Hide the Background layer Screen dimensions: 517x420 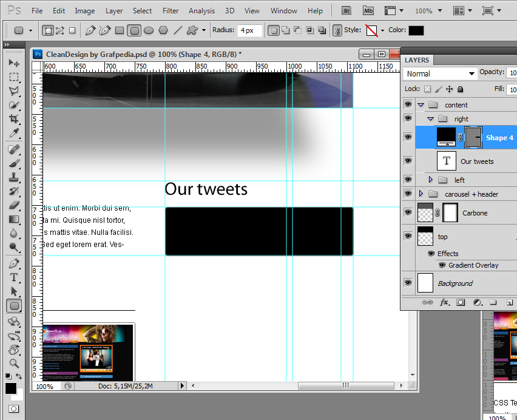tap(408, 282)
